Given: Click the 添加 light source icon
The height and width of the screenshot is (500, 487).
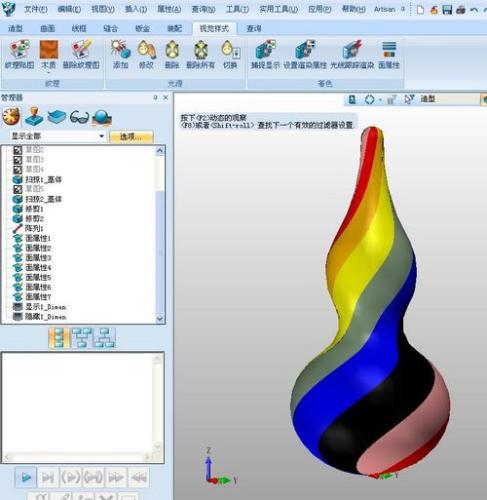Looking at the screenshot, I should (120, 50).
